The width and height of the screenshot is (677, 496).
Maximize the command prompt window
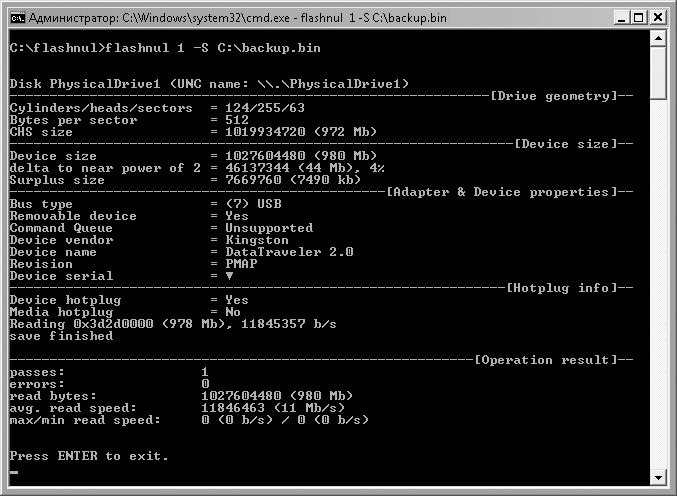coord(639,18)
